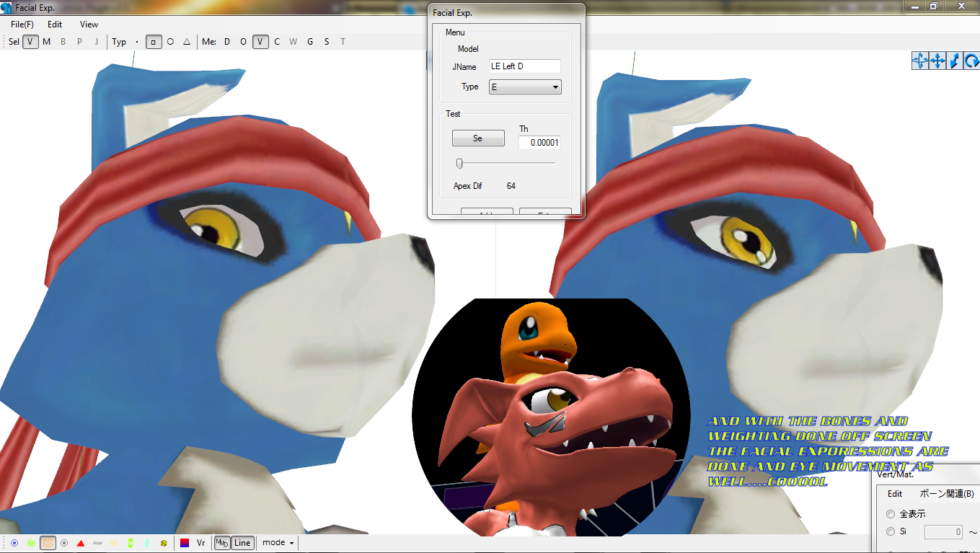
Task: Open the Edit menu in menu bar
Action: 55,25
